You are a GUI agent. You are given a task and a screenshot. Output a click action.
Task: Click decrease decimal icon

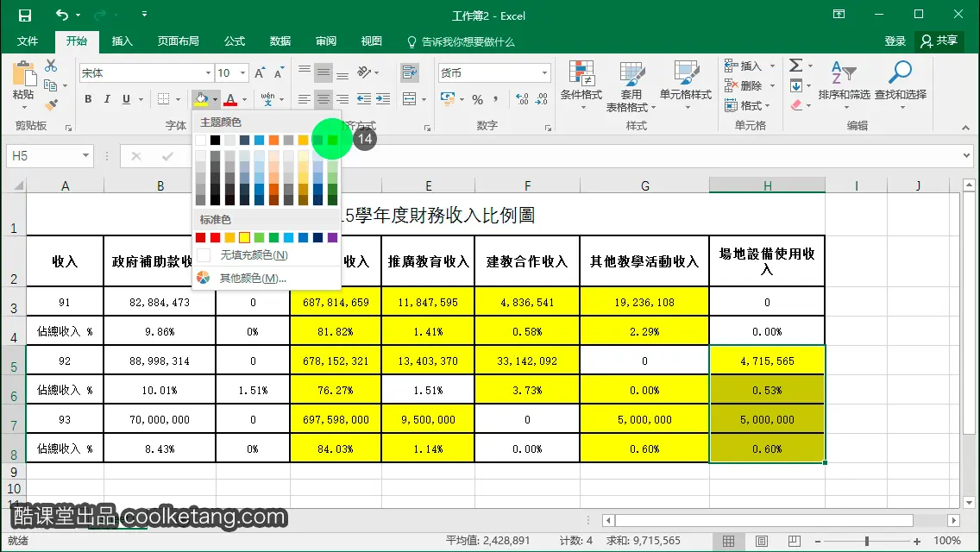point(541,99)
